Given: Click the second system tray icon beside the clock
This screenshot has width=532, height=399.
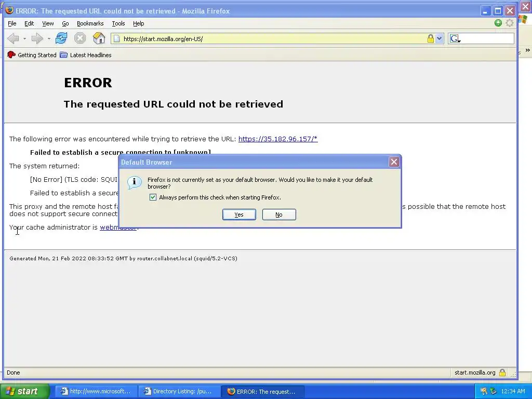Looking at the screenshot, I should [494, 391].
